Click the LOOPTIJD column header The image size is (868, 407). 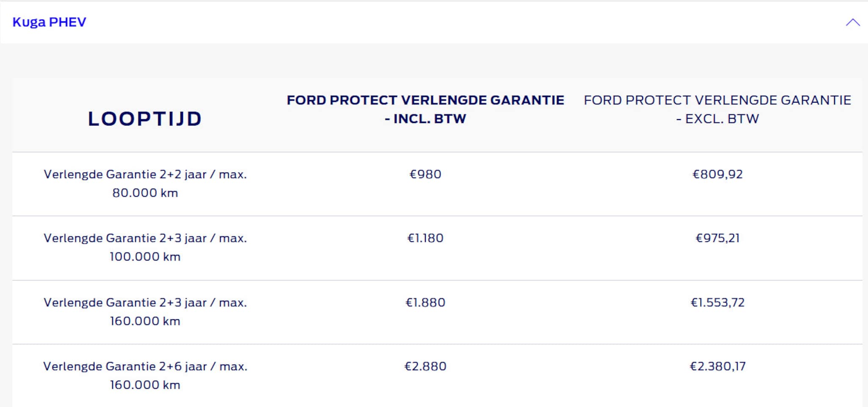[x=145, y=119]
